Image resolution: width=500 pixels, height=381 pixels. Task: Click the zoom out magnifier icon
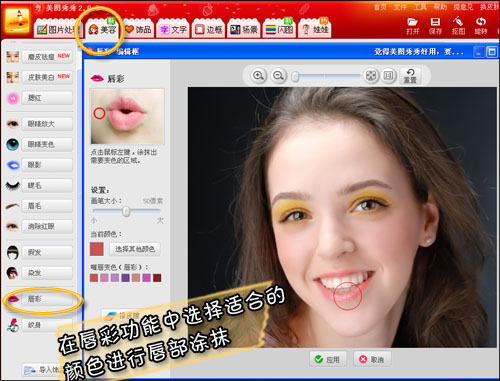coord(278,76)
